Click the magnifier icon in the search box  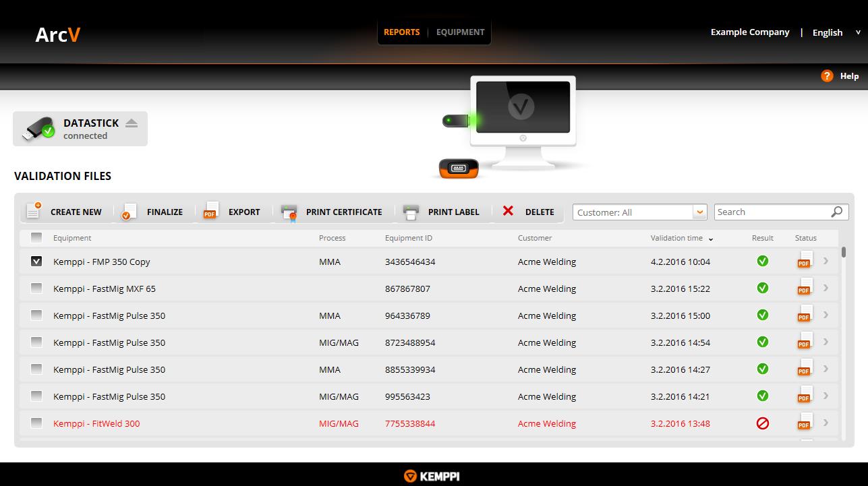837,212
